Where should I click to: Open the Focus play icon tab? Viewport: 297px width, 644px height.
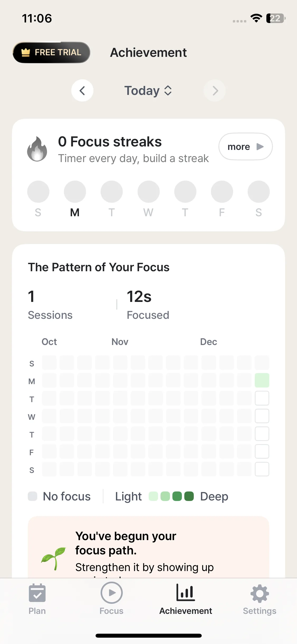pyautogui.click(x=111, y=593)
